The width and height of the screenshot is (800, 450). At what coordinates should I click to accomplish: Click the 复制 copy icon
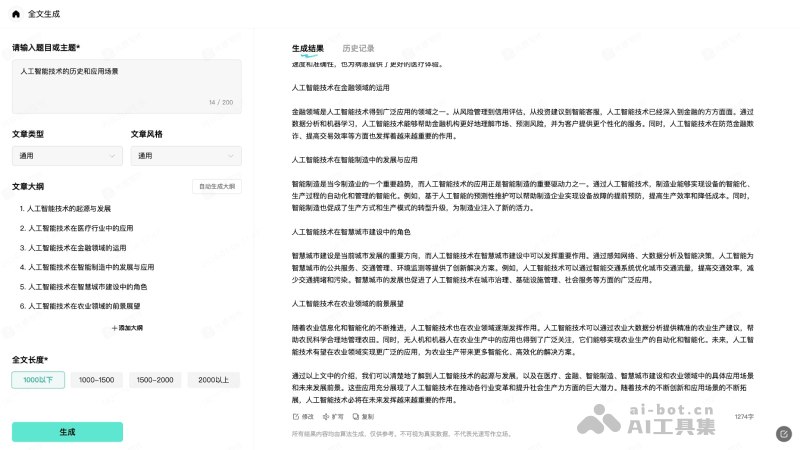pyautogui.click(x=355, y=416)
